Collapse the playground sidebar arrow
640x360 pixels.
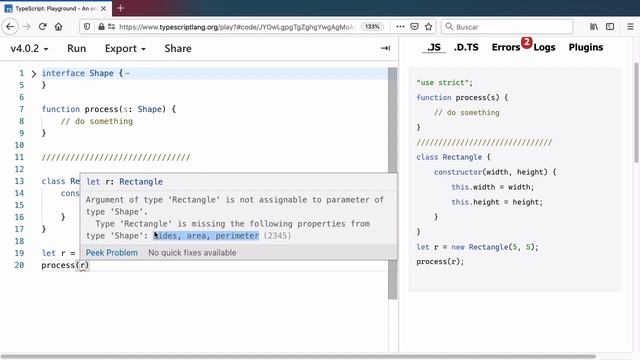click(x=385, y=48)
